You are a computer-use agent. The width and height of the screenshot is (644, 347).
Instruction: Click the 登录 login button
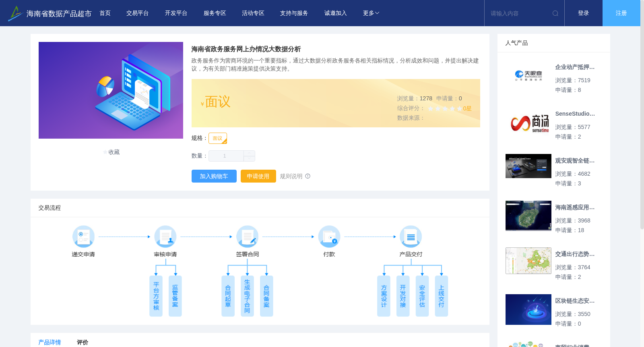(584, 13)
